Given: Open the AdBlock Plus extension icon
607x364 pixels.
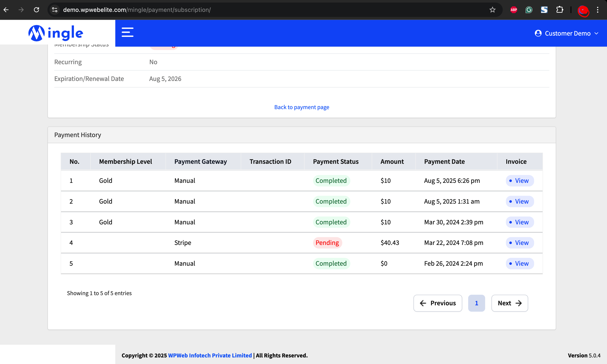Looking at the screenshot, I should tap(514, 10).
